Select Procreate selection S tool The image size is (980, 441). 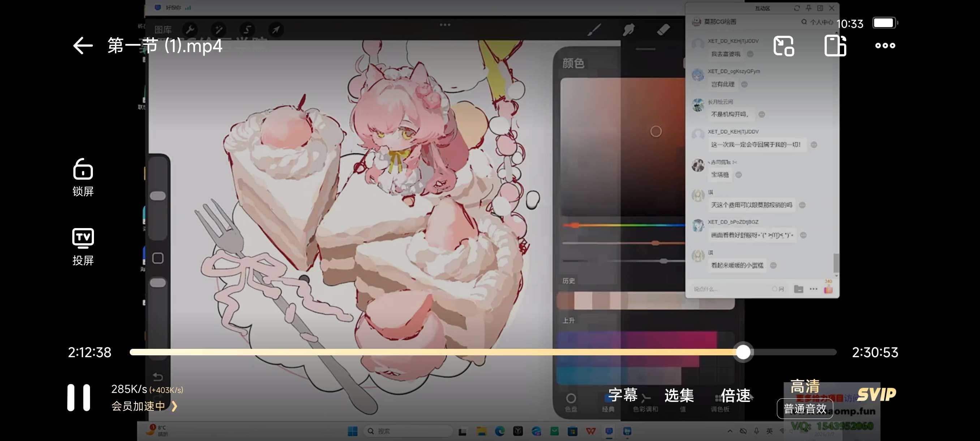pyautogui.click(x=247, y=29)
